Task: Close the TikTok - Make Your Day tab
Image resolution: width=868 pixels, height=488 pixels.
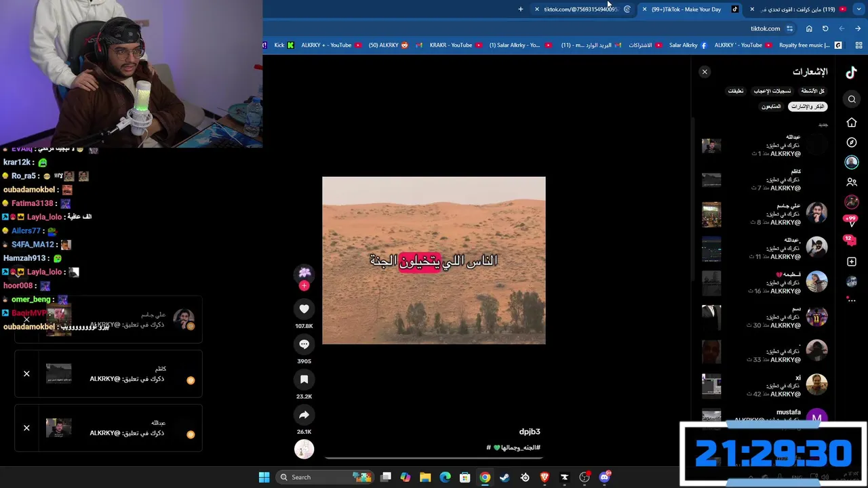Action: 644,9
